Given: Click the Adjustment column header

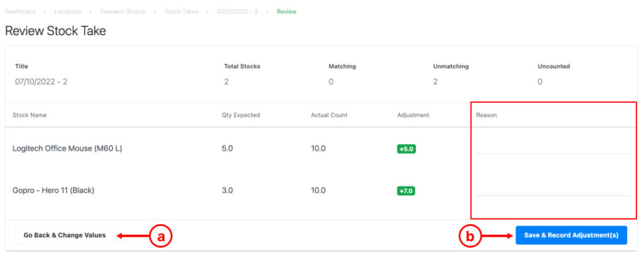Looking at the screenshot, I should coord(413,115).
